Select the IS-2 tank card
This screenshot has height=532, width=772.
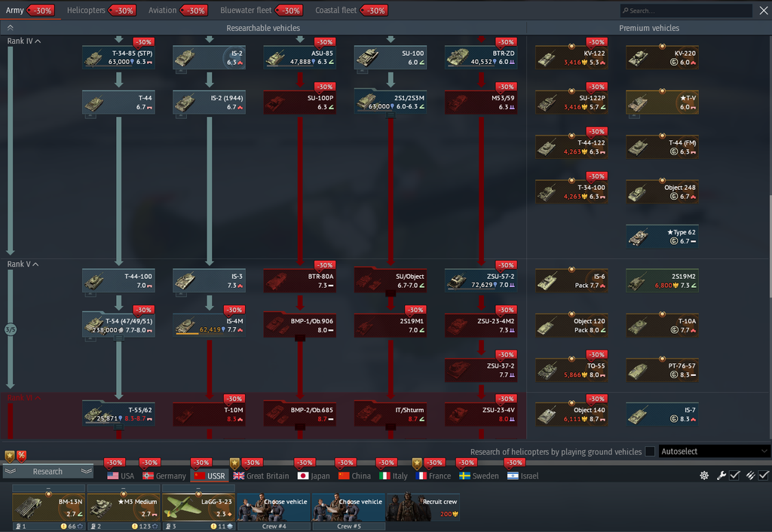(x=210, y=57)
